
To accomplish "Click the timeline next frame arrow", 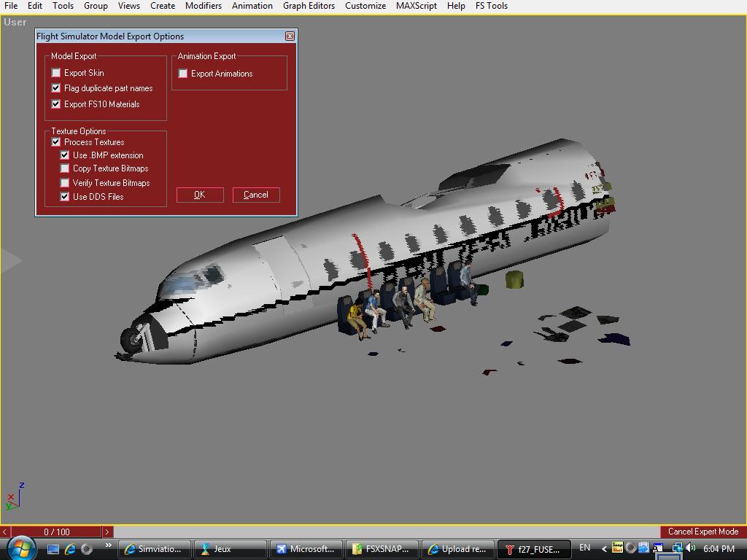I will [107, 532].
